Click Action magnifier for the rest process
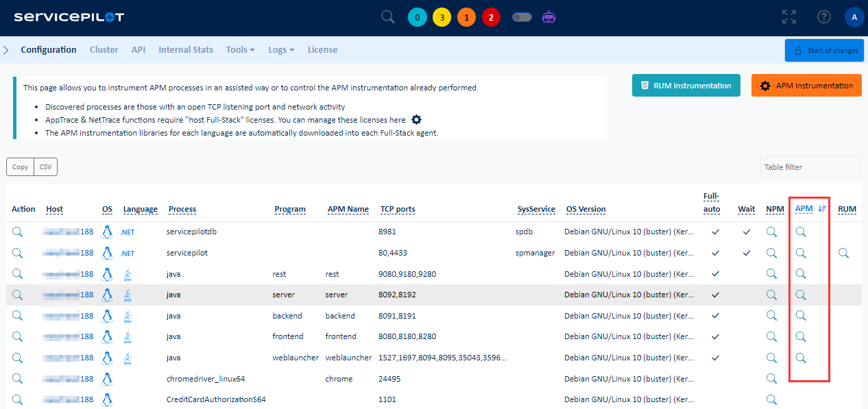868x409 pixels. click(18, 274)
